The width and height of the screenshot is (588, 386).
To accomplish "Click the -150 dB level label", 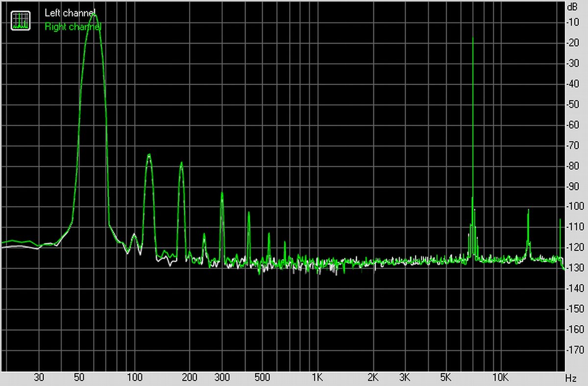I will coord(575,310).
